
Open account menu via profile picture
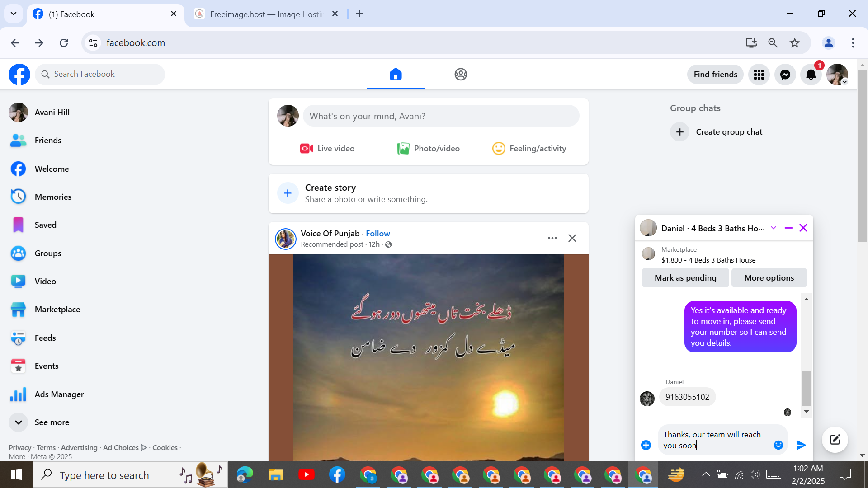(837, 75)
